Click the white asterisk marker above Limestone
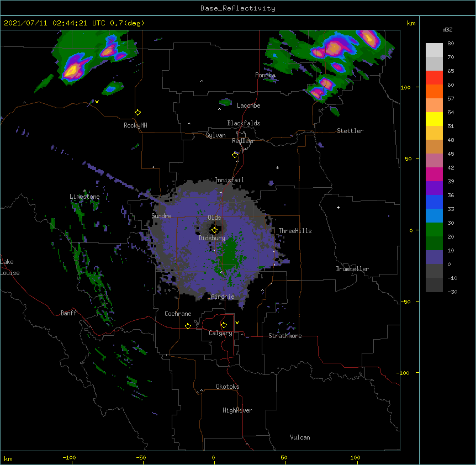Screen dimensions: 476x465 pos(84,191)
